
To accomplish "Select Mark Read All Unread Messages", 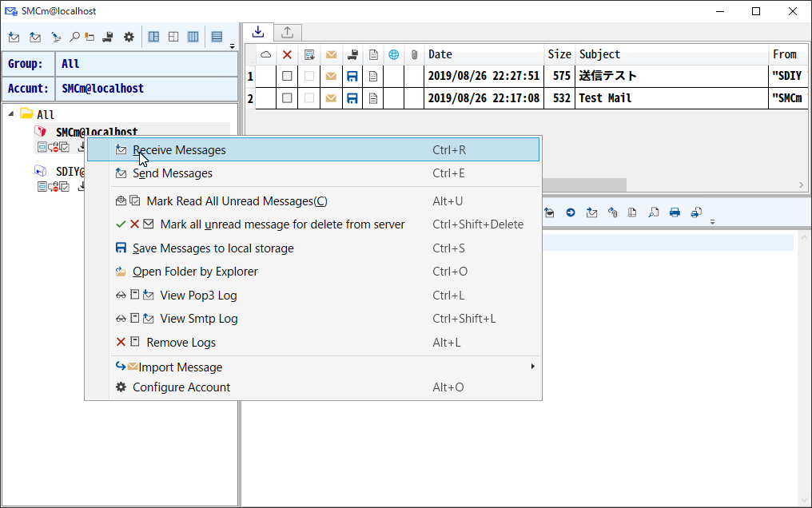I will 313,201.
